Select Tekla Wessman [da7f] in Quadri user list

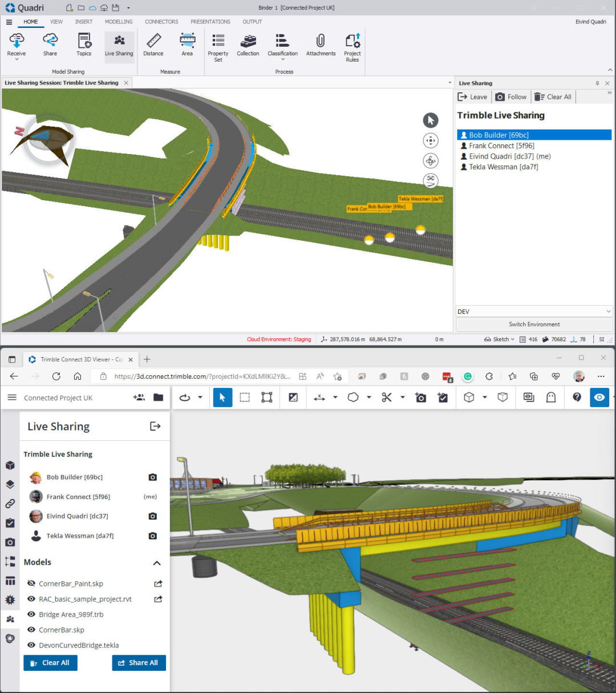(534, 167)
